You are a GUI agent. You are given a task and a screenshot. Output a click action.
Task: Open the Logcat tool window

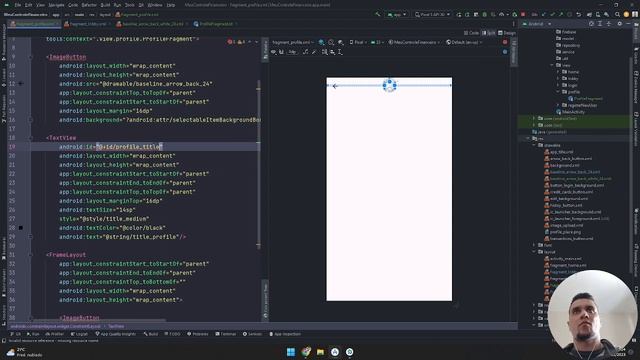(x=79, y=334)
